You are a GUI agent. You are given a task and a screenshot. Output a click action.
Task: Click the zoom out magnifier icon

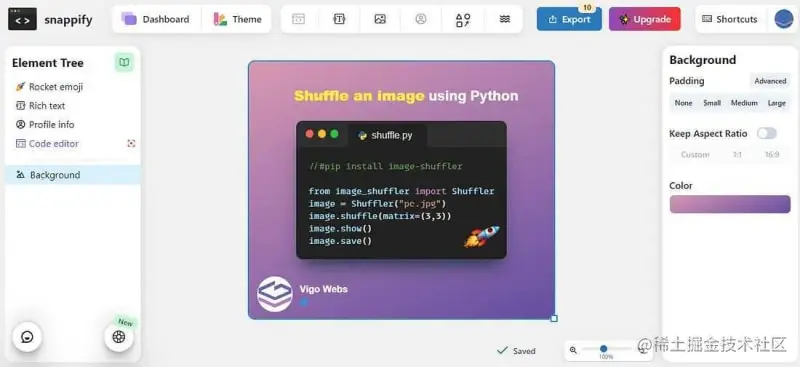click(x=573, y=350)
